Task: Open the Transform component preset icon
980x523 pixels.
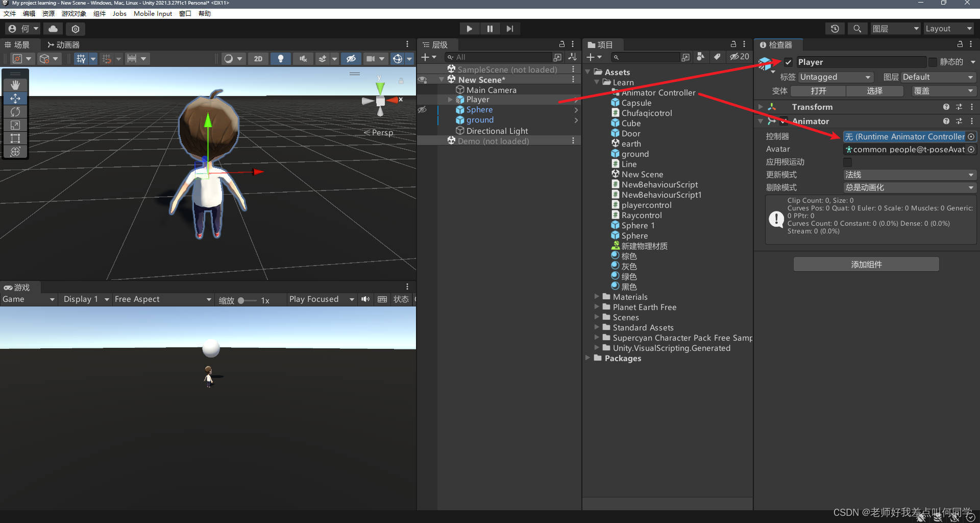Action: 959,107
